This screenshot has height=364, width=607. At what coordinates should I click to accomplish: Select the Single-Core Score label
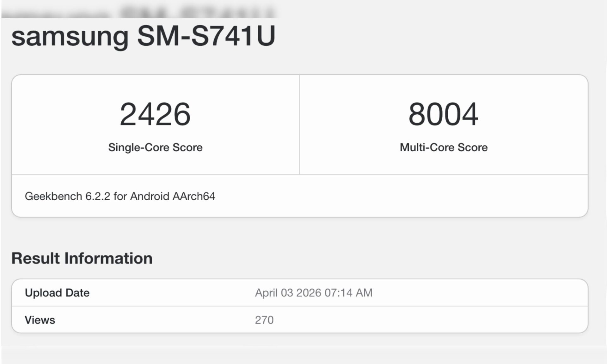[x=155, y=147]
